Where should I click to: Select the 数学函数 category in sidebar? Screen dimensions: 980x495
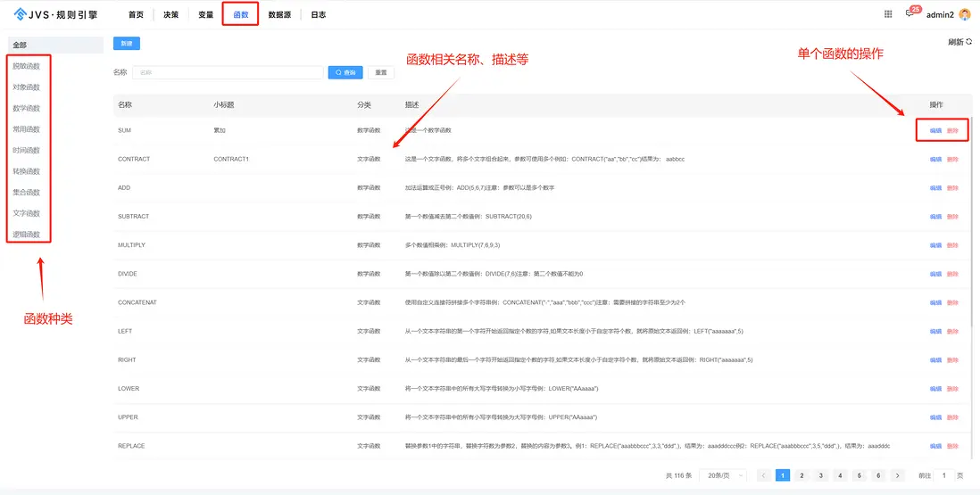point(26,108)
